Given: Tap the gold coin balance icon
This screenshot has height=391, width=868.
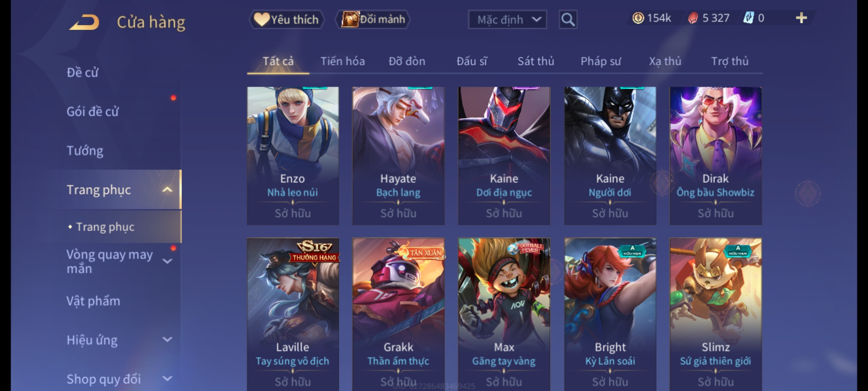Looking at the screenshot, I should click(638, 18).
